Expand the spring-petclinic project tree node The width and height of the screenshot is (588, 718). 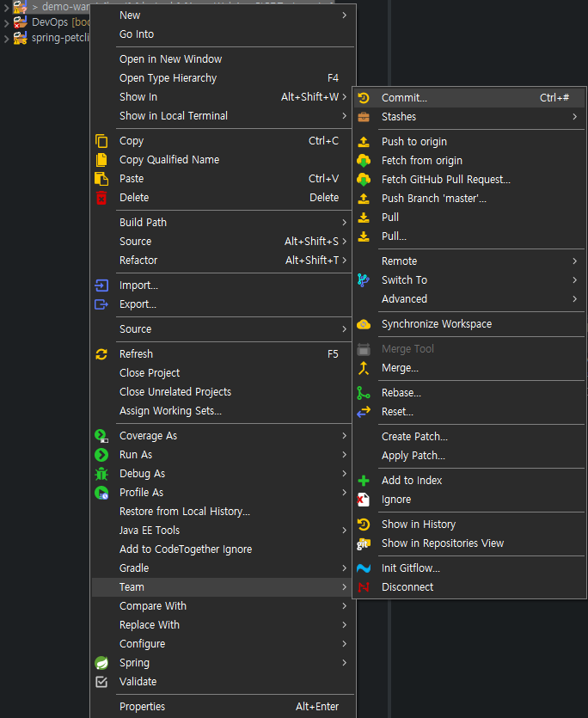tap(6, 38)
